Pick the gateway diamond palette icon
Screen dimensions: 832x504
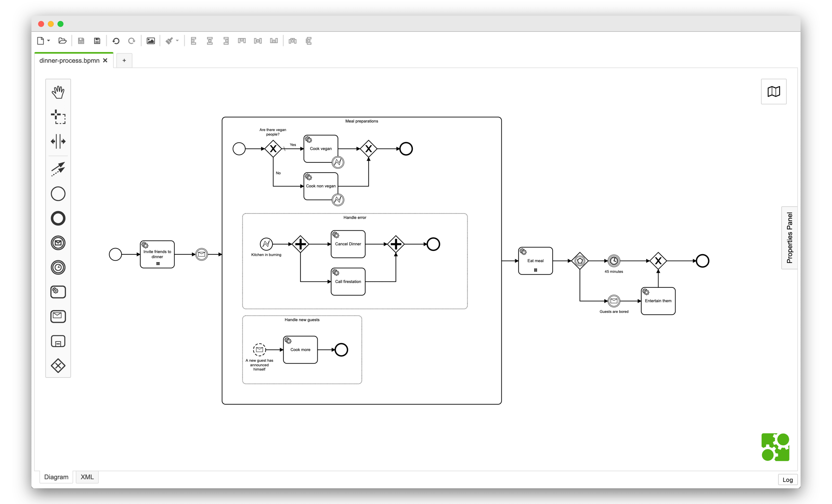coord(58,366)
